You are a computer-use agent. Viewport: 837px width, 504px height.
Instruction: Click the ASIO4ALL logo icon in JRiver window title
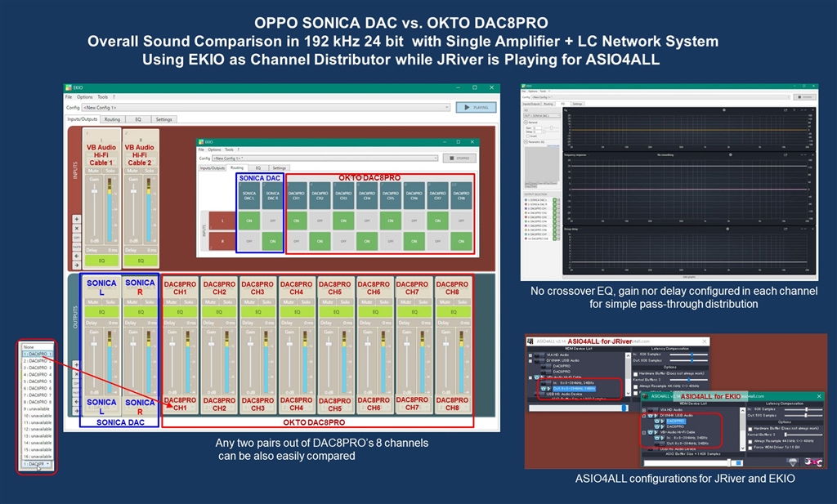530,341
